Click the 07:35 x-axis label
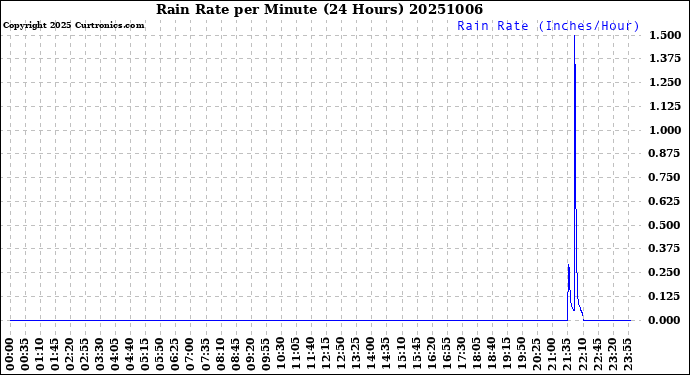690x375 pixels. pos(206,355)
